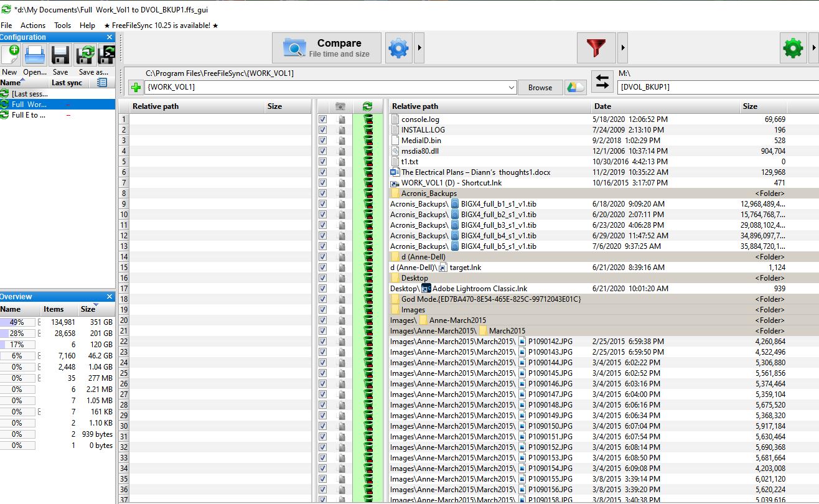819x504 pixels.
Task: Click the cloud storage access icon
Action: 575,88
